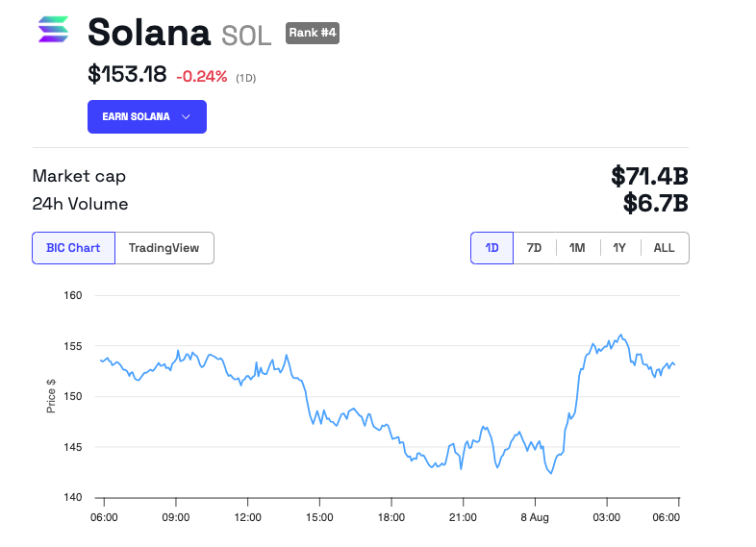
Task: Expand the chevron on Earn Solana
Action: click(186, 116)
